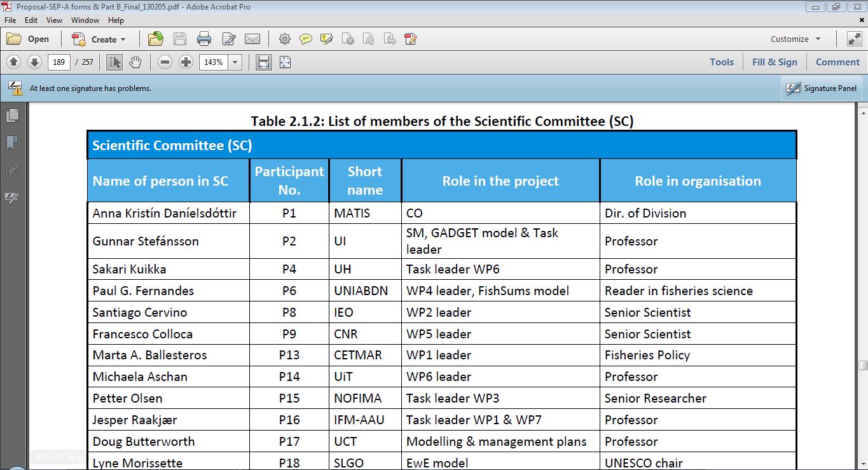The height and width of the screenshot is (470, 868).
Task: Click the Extract pages icon
Action: pyautogui.click(x=390, y=39)
